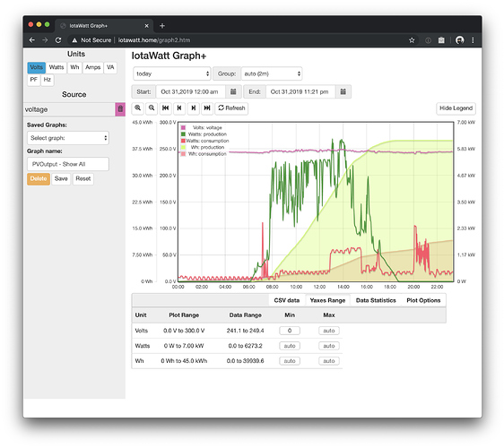Hide the graph legend
The width and height of the screenshot is (504, 448).
point(456,108)
